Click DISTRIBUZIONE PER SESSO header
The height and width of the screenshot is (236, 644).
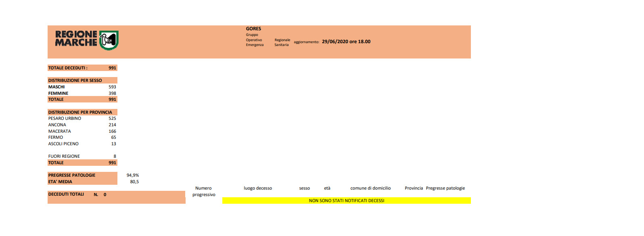(x=75, y=80)
